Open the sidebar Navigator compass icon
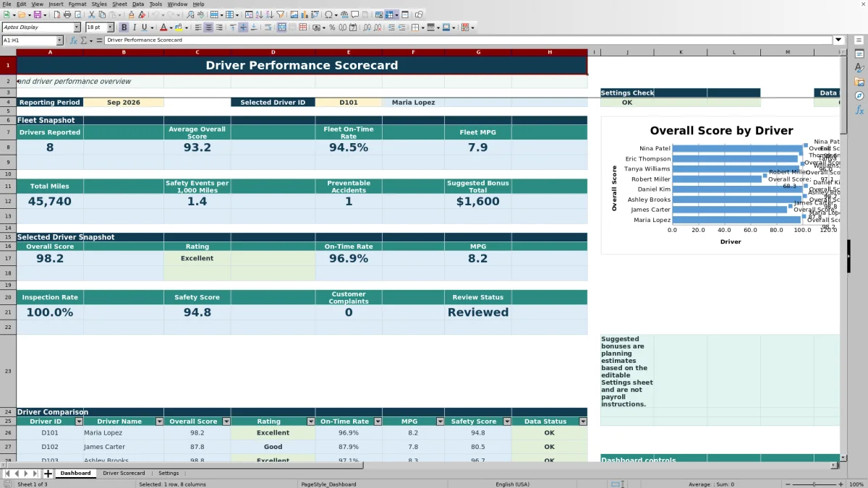Image resolution: width=868 pixels, height=488 pixels. point(859,95)
